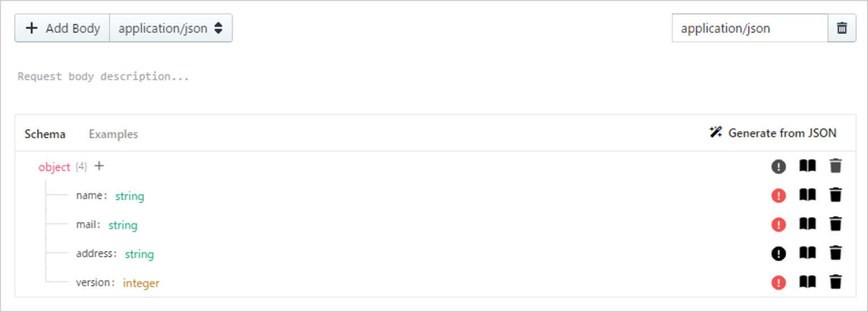Delete the name property row
Image resolution: width=868 pixels, height=312 pixels.
(x=836, y=195)
